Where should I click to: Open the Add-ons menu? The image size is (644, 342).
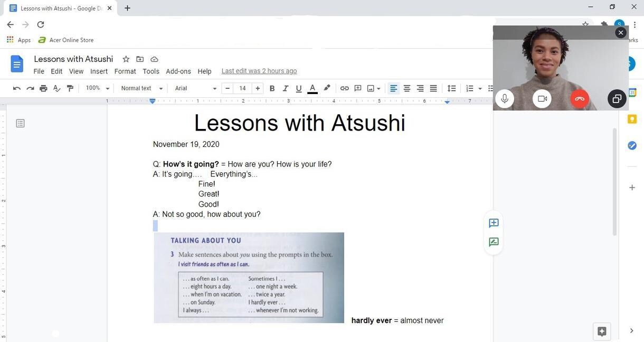pos(178,71)
